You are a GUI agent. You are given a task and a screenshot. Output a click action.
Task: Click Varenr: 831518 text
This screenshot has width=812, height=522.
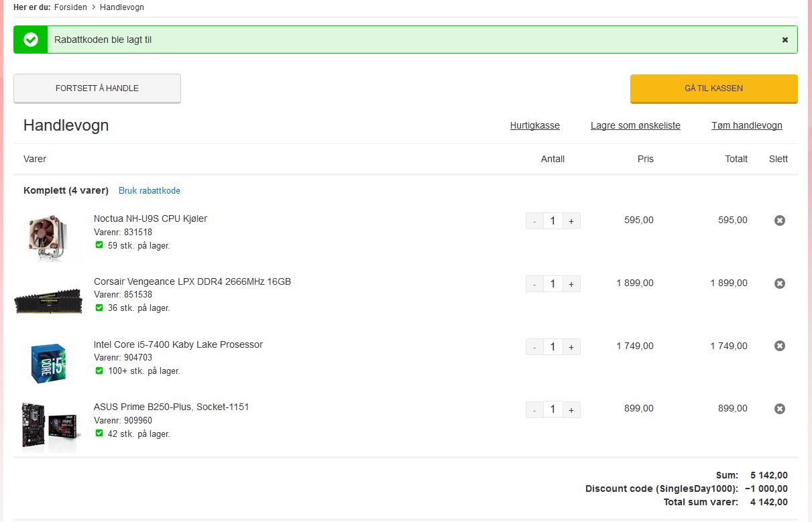123,233
